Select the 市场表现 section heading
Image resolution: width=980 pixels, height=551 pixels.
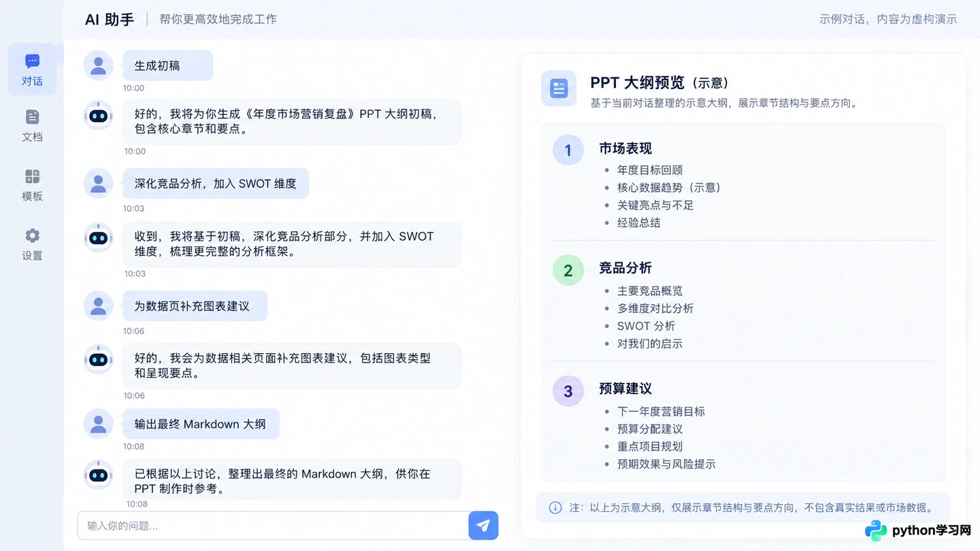tap(625, 148)
